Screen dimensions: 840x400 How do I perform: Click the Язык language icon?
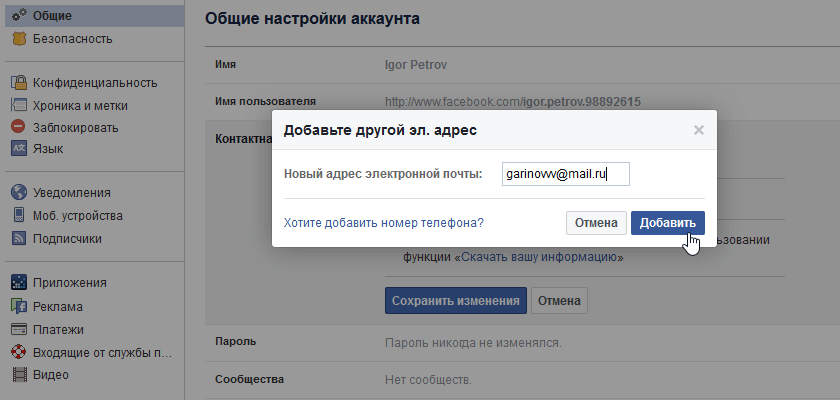(19, 149)
